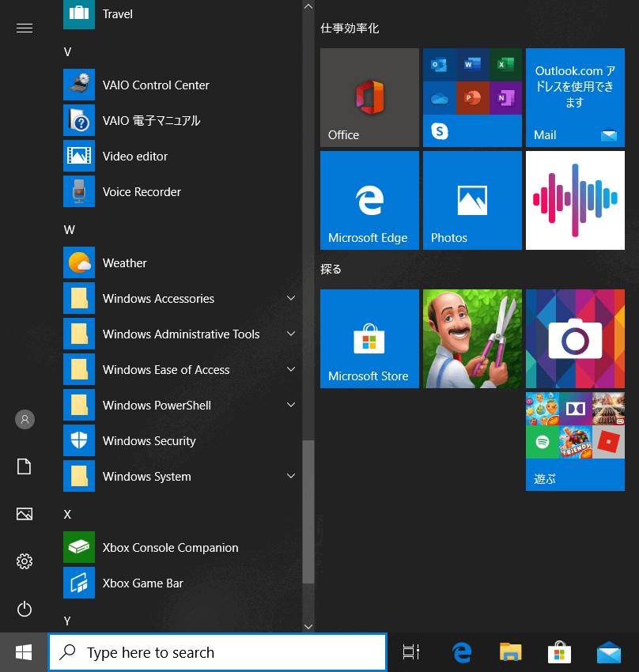Open the camera app tile
Viewport: 639px width, 672px height.
pos(575,338)
